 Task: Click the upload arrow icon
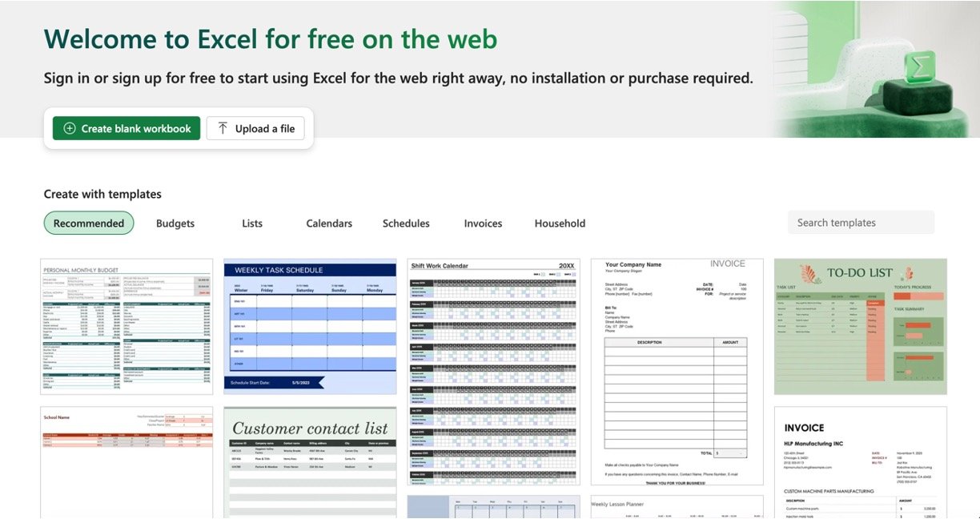pyautogui.click(x=223, y=128)
